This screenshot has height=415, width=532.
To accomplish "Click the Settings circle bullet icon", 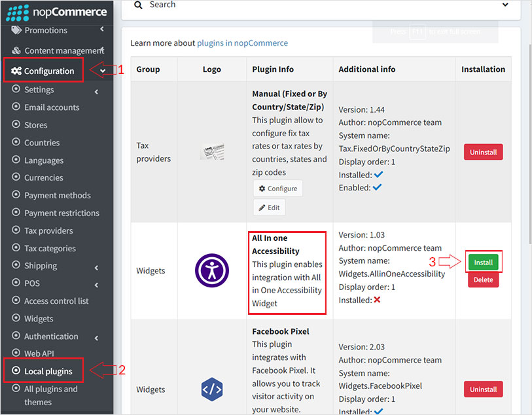I will click(16, 89).
